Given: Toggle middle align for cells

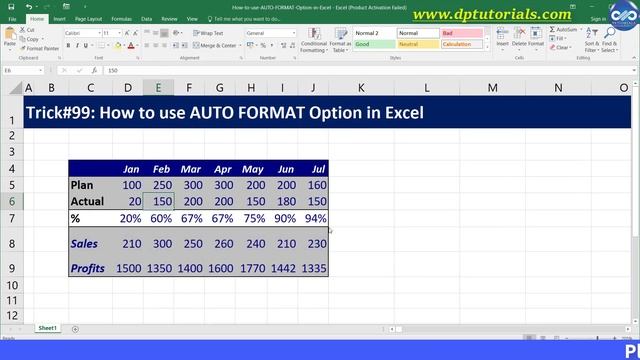Looking at the screenshot, I should pos(156,33).
